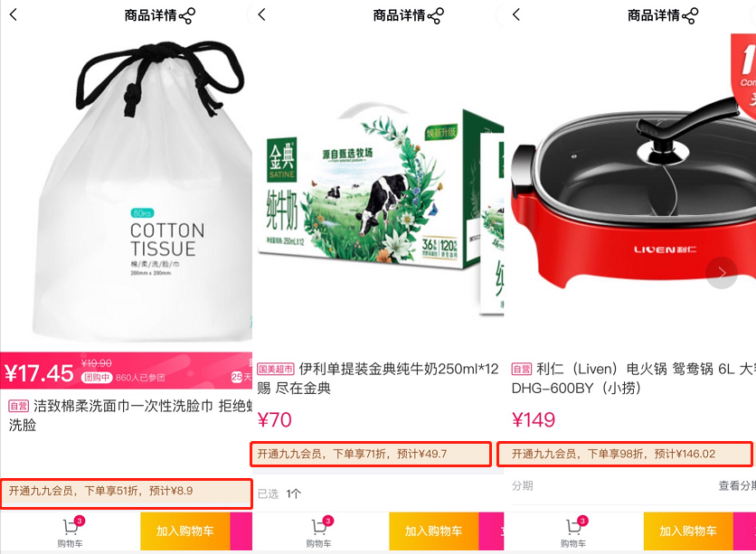Share the cotton tissue product
Screen dimensions: 756x554
[x=187, y=16]
